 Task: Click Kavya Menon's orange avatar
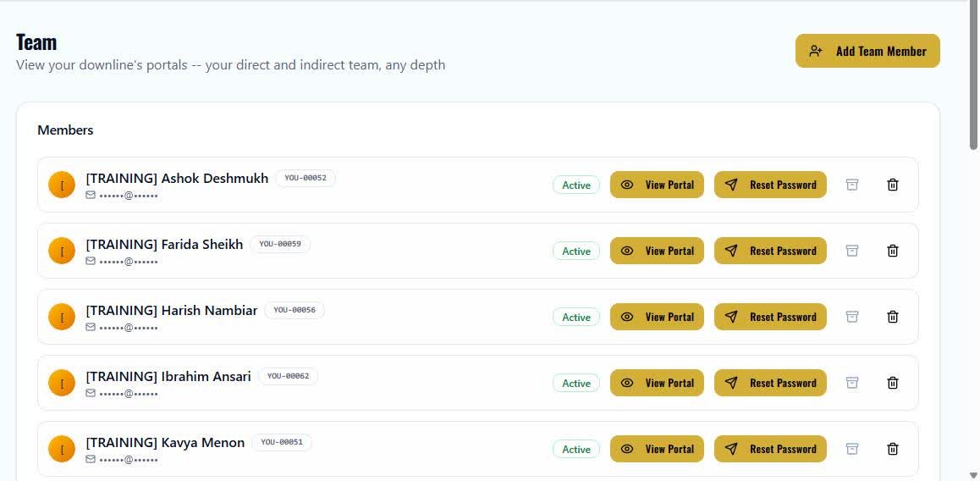(62, 449)
